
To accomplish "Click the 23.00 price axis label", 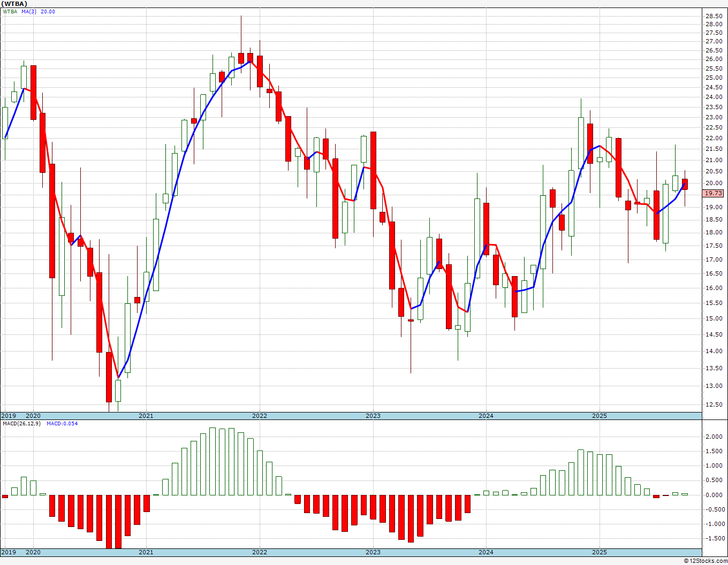I will [x=714, y=117].
